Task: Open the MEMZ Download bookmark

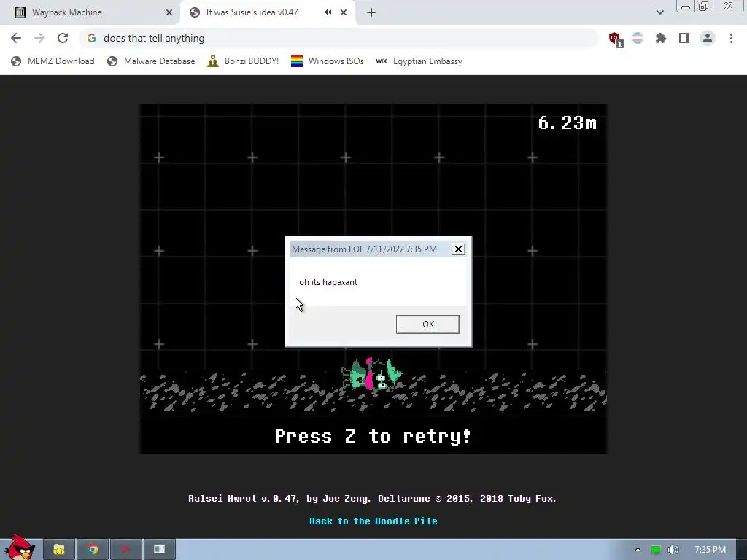Action: pyautogui.click(x=53, y=61)
